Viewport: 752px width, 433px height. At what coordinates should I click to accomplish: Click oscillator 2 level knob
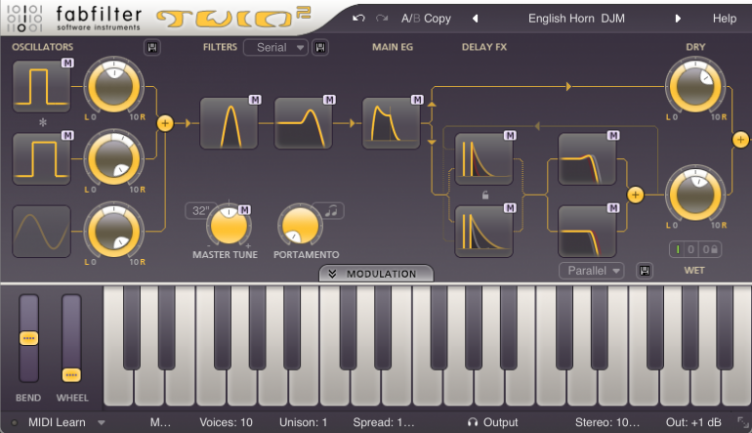pos(114,159)
